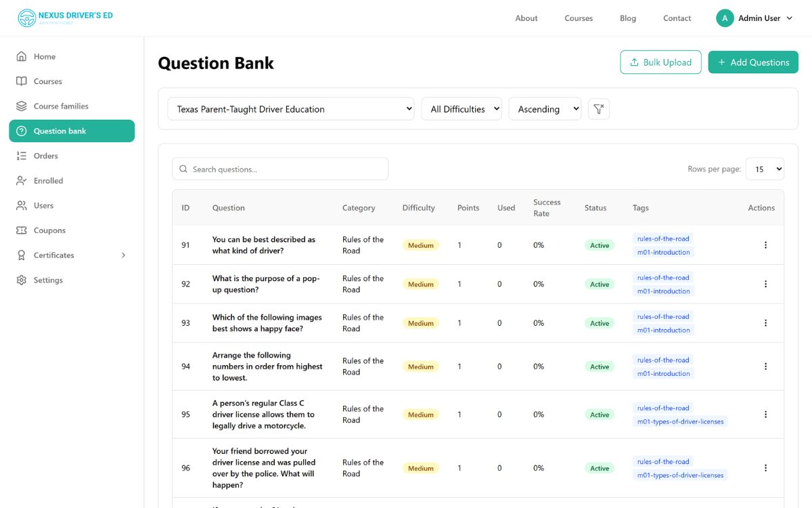Click the Used column header
This screenshot has width=812, height=508.
[x=506, y=208]
